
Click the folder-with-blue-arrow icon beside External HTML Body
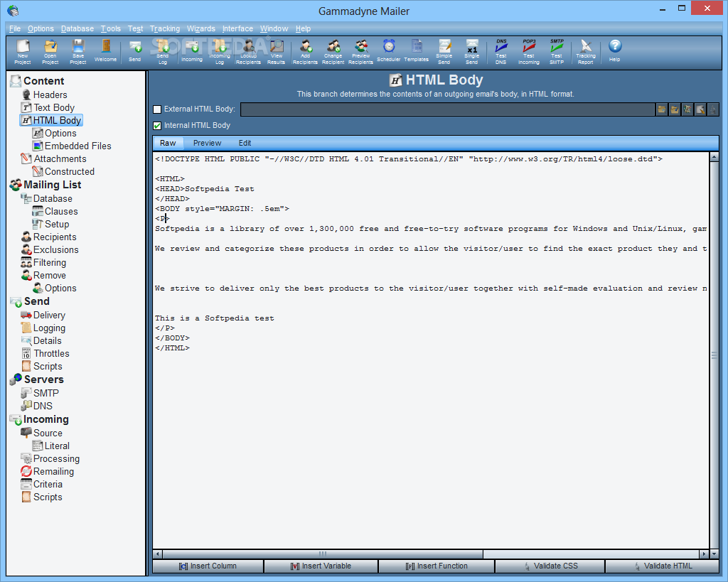click(x=674, y=109)
